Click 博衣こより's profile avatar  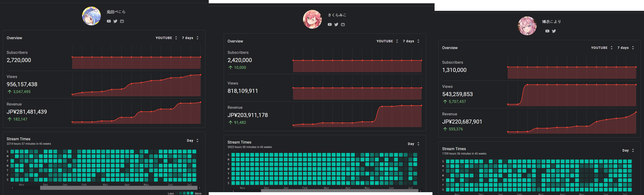click(527, 26)
